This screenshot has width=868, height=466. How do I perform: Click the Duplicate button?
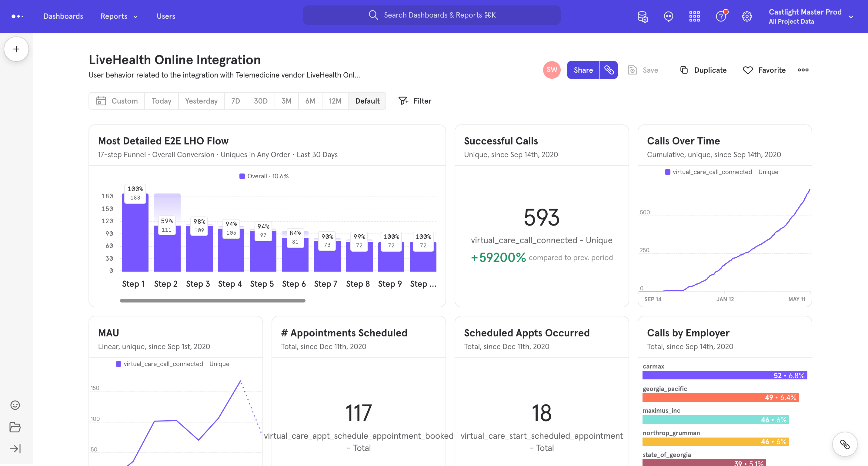pos(703,70)
